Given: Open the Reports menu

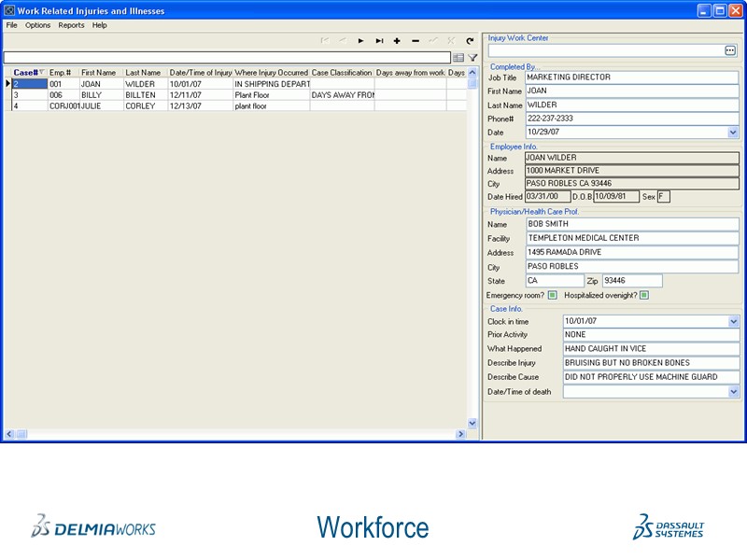Looking at the screenshot, I should tap(71, 25).
